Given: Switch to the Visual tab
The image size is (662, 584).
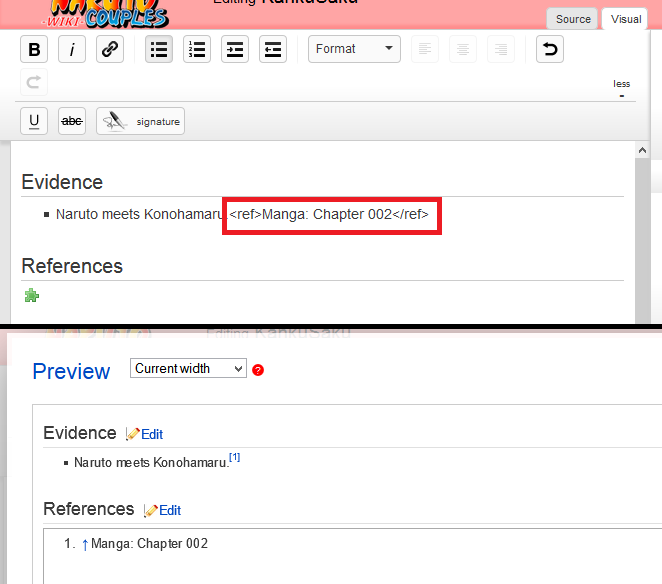Looking at the screenshot, I should point(626,19).
